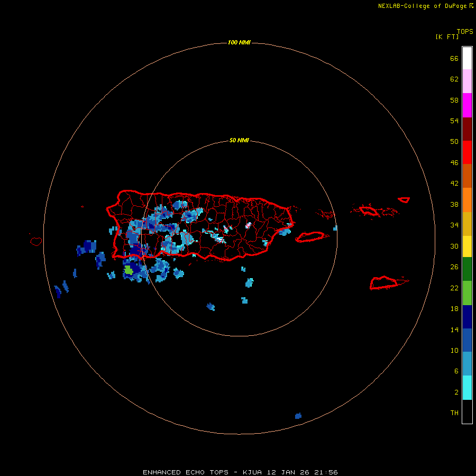
Task: Click the light green legend swatch
Action: 467,292
